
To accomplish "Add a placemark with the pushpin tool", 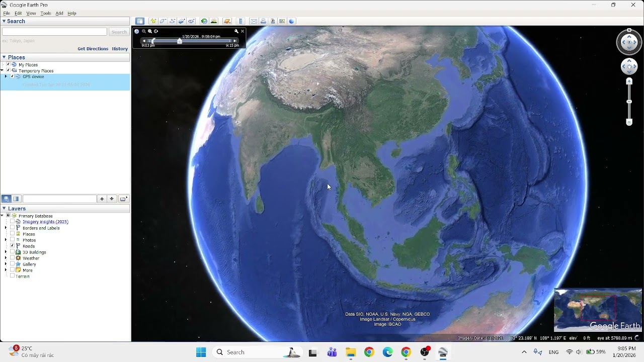I will [153, 21].
